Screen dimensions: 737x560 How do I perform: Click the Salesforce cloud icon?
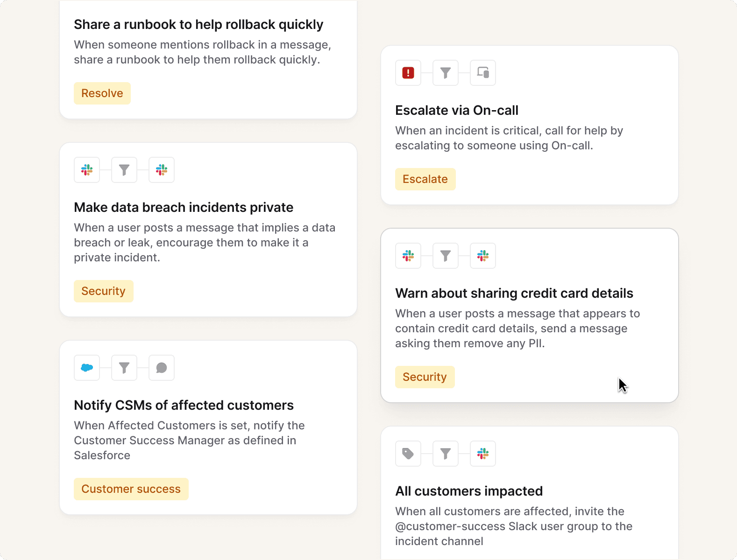click(87, 368)
